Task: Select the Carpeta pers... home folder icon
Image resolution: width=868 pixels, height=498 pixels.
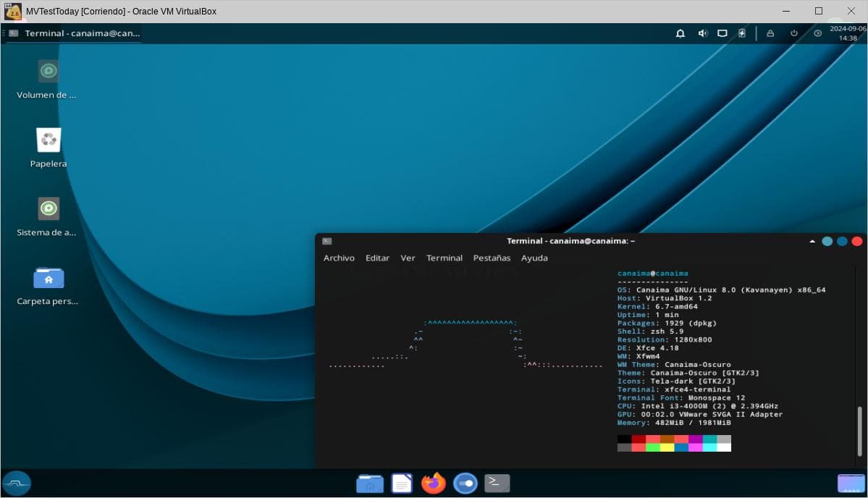Action: coord(48,285)
